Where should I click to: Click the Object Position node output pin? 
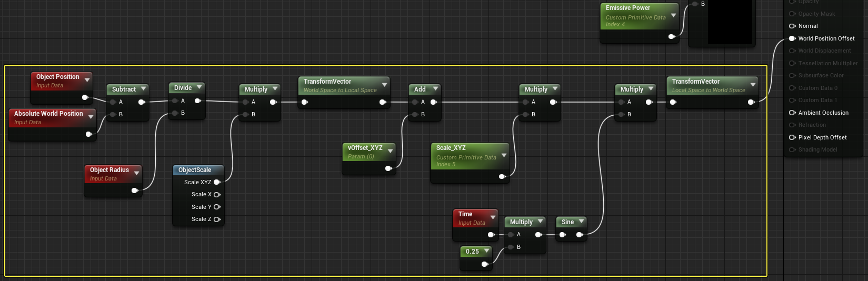pyautogui.click(x=85, y=97)
